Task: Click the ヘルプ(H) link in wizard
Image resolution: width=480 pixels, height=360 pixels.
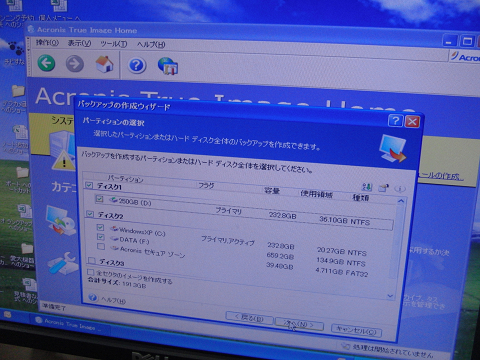Action: [113, 300]
